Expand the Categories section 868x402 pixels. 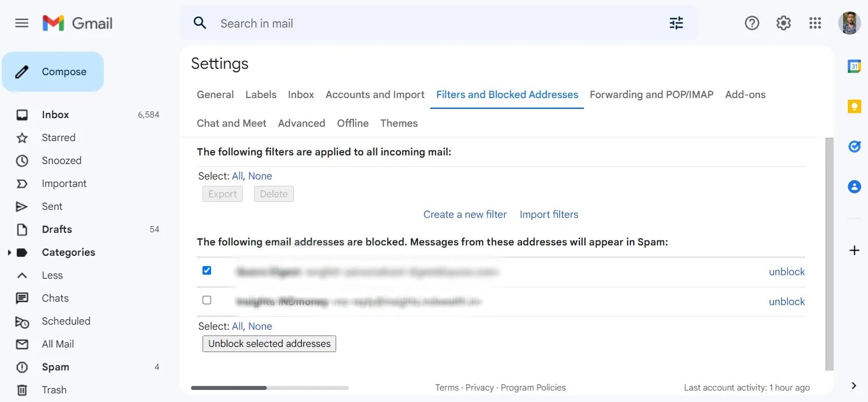(9, 252)
